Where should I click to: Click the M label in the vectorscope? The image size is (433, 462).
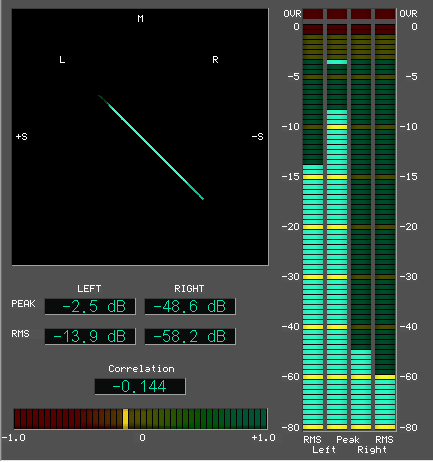tap(140, 19)
